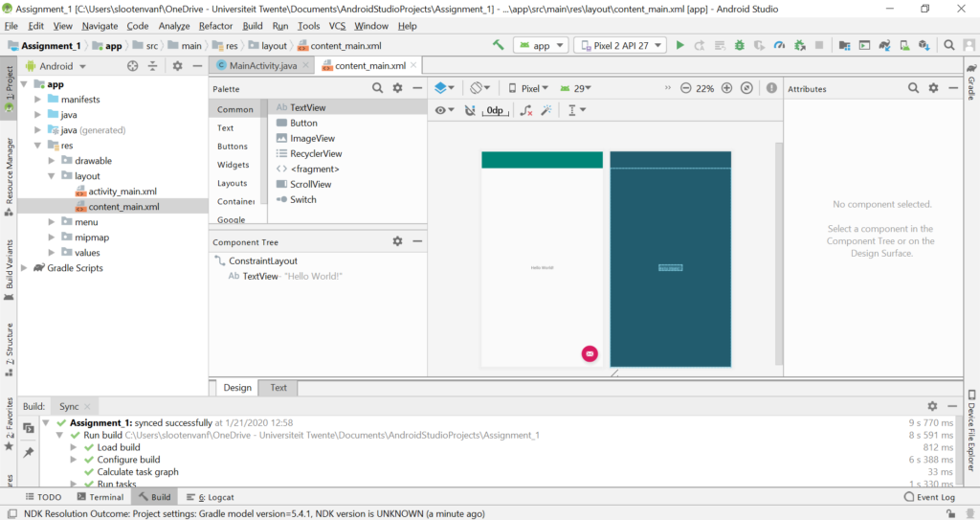Click the Make Project hammer icon

tap(498, 45)
